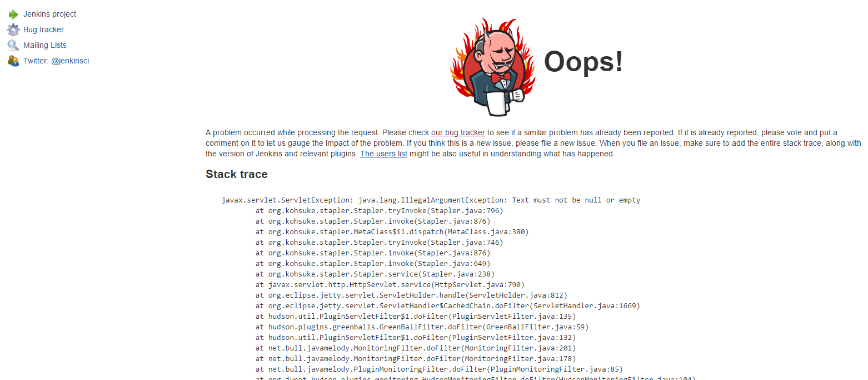Follow "The users list" hyperlink
Screen dimensions: 868x380
[x=383, y=154]
